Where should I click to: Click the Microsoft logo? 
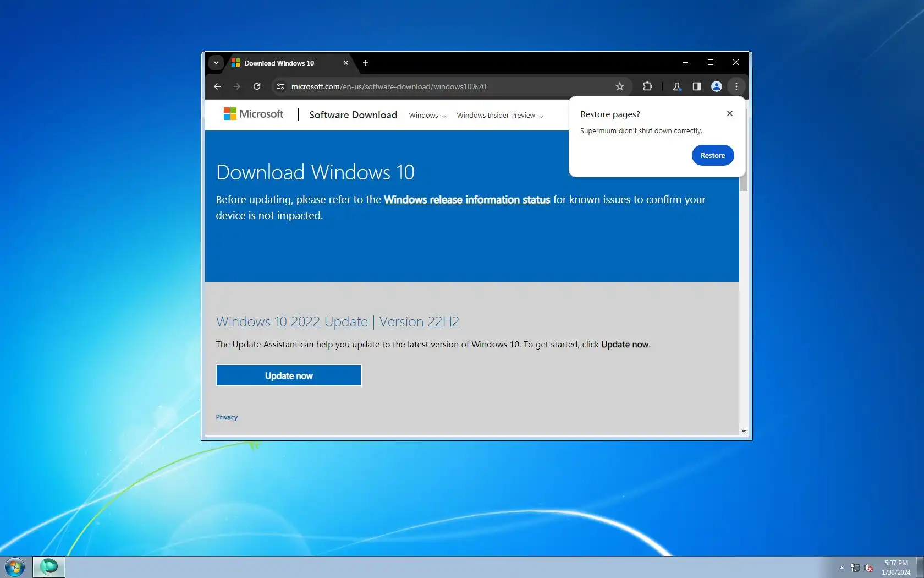pyautogui.click(x=254, y=114)
